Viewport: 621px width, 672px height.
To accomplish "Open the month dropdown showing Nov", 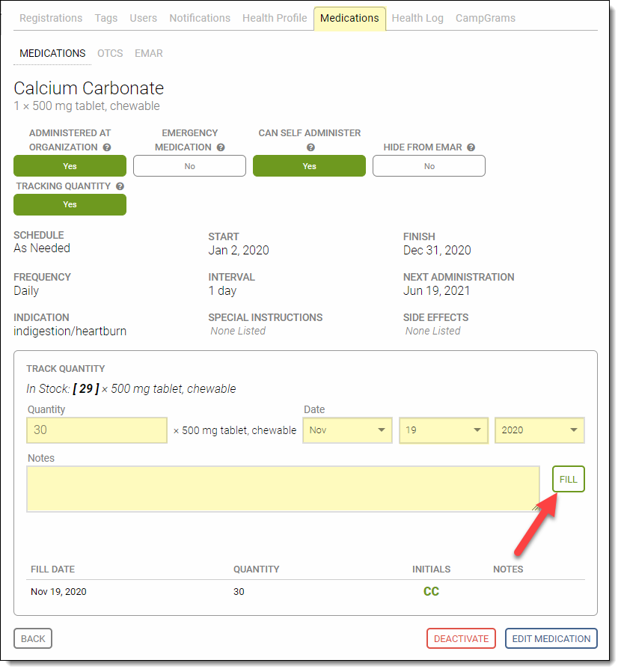I will click(x=347, y=430).
